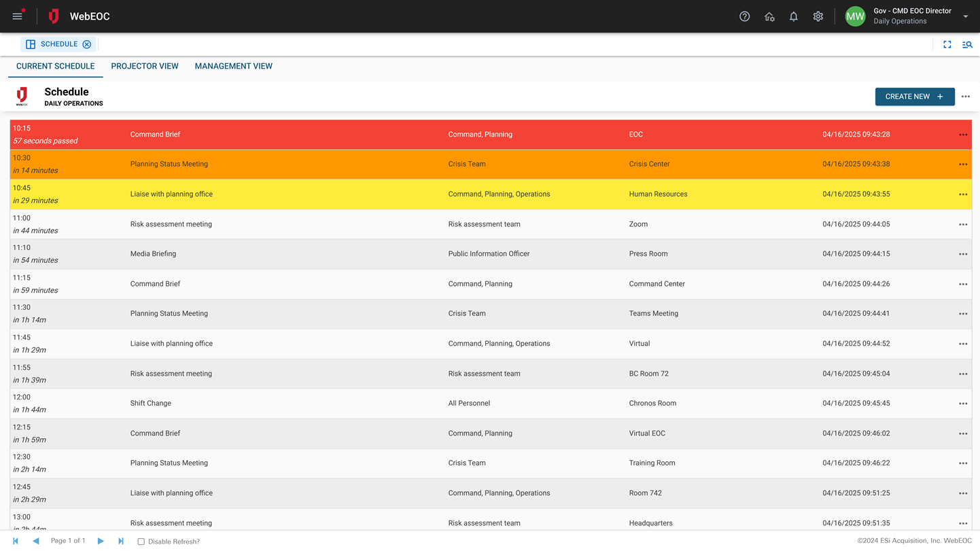Check the Disable Refresh checkbox
Image resolution: width=980 pixels, height=551 pixels.
tap(141, 541)
